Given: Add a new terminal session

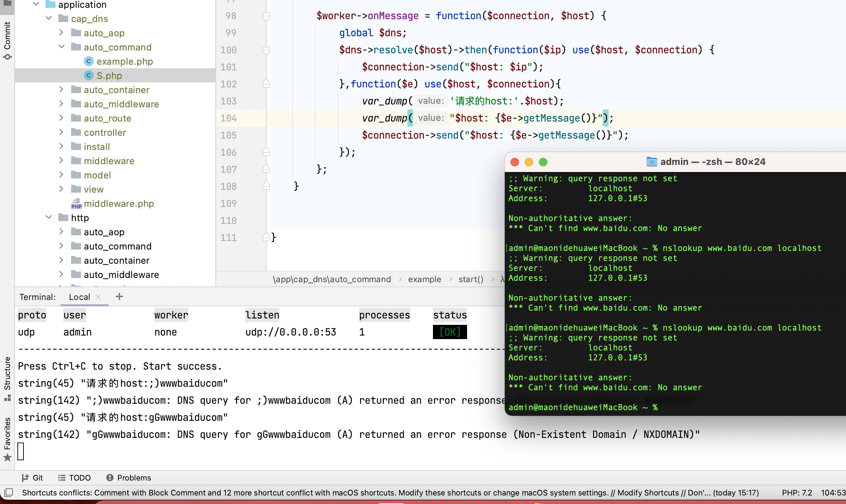Looking at the screenshot, I should [119, 296].
